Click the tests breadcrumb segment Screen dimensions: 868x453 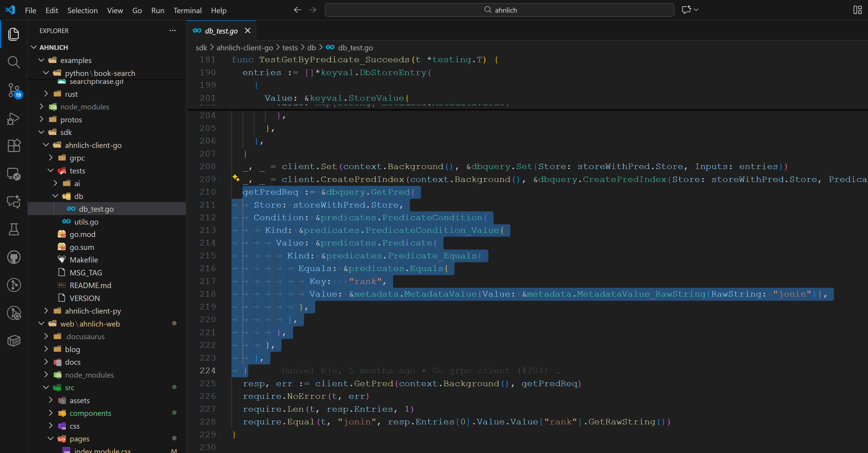point(290,48)
